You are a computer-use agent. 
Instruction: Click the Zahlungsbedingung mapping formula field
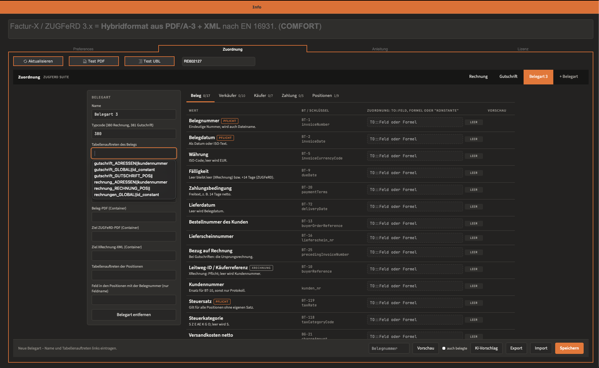pyautogui.click(x=414, y=190)
